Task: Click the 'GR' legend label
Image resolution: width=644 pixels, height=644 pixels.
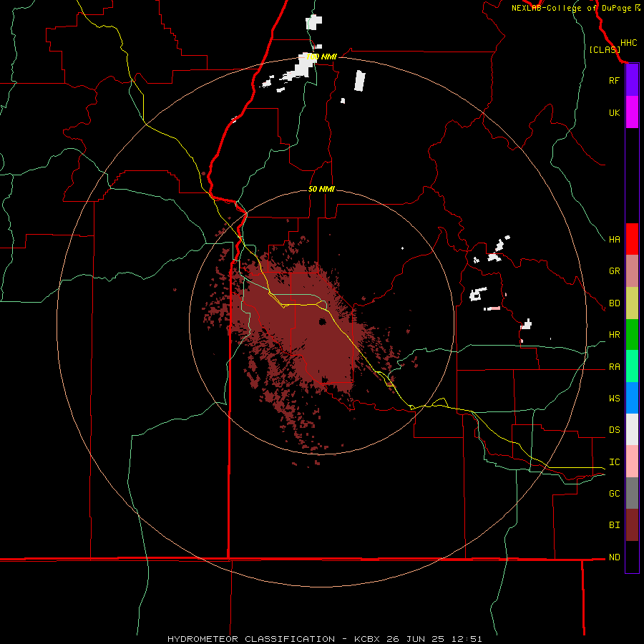Action: tap(614, 271)
